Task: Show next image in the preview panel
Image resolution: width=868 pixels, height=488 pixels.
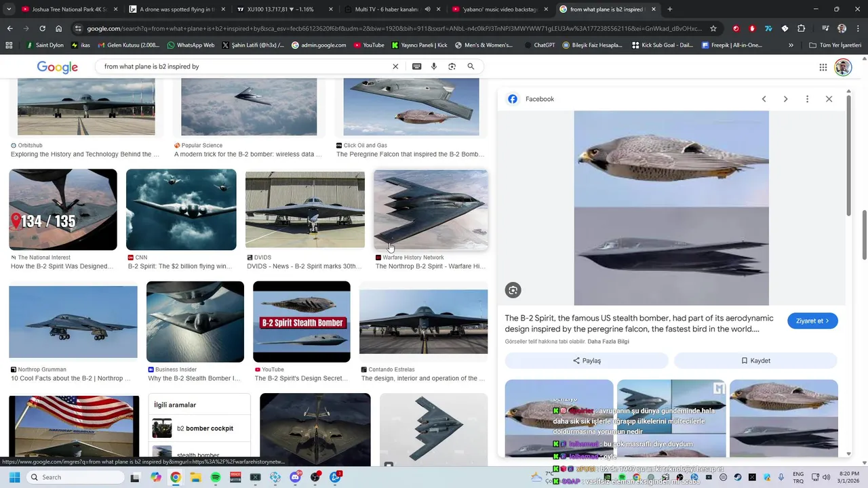Action: click(785, 99)
